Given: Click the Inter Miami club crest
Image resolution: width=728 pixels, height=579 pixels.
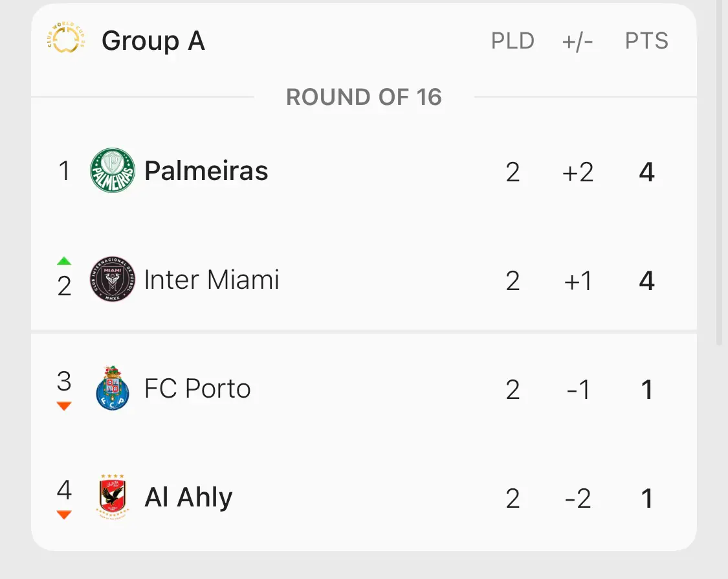Looking at the screenshot, I should tap(113, 278).
